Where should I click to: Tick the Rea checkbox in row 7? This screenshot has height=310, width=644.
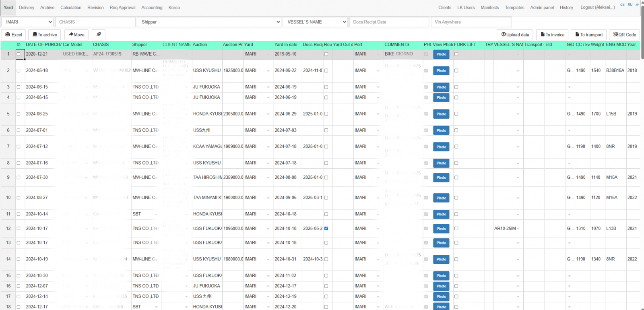coord(326,147)
